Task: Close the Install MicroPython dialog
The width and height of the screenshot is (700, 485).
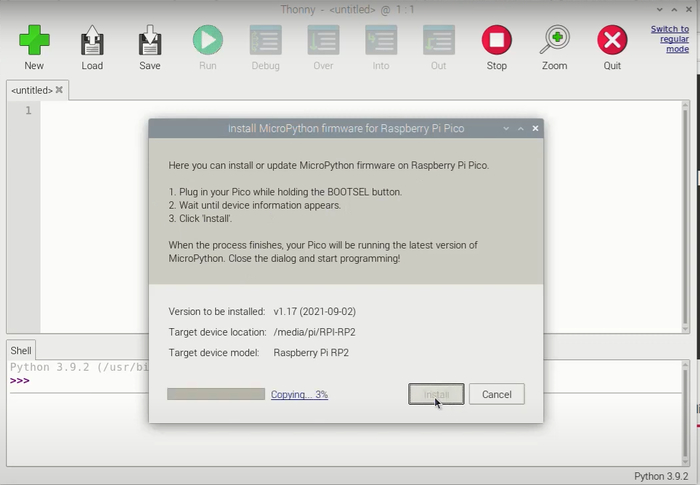Action: [535, 129]
